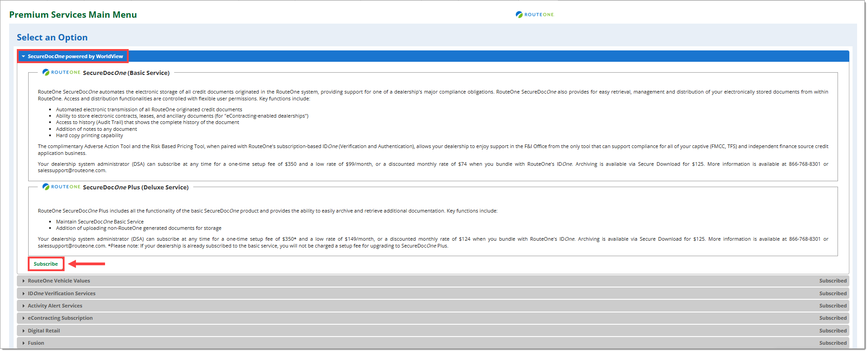This screenshot has width=868, height=352.
Task: Expand the IDOne Verification Services arrow
Action: pyautogui.click(x=24, y=293)
